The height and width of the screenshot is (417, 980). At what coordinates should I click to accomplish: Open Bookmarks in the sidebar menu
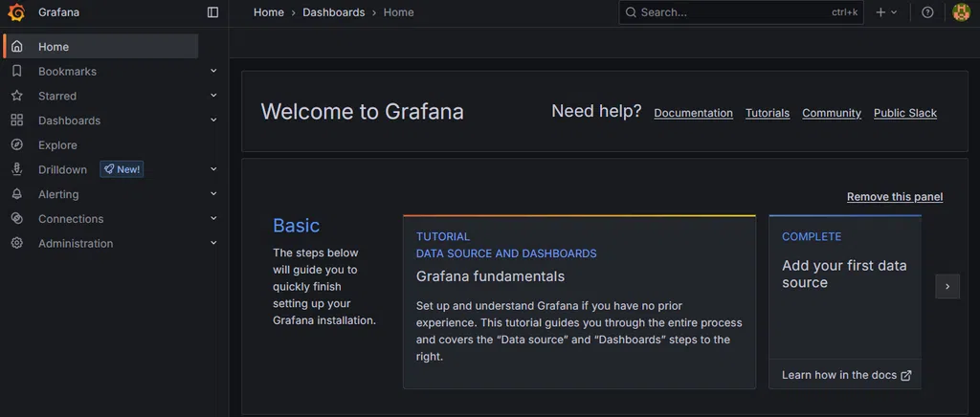pyautogui.click(x=68, y=71)
